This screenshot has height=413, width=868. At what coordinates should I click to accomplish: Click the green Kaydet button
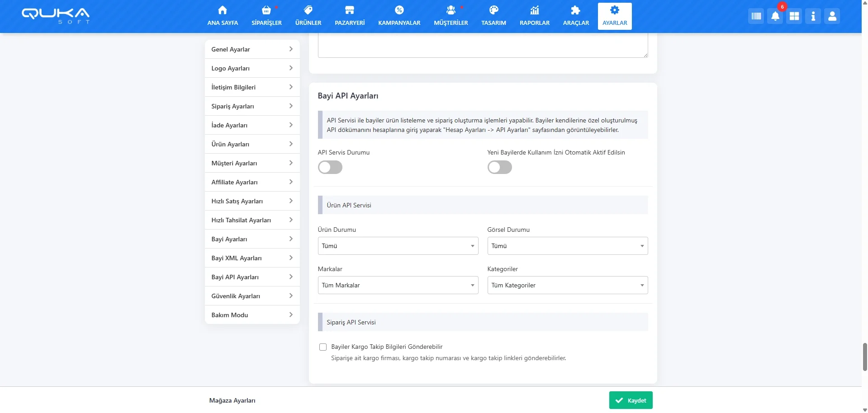coord(631,400)
